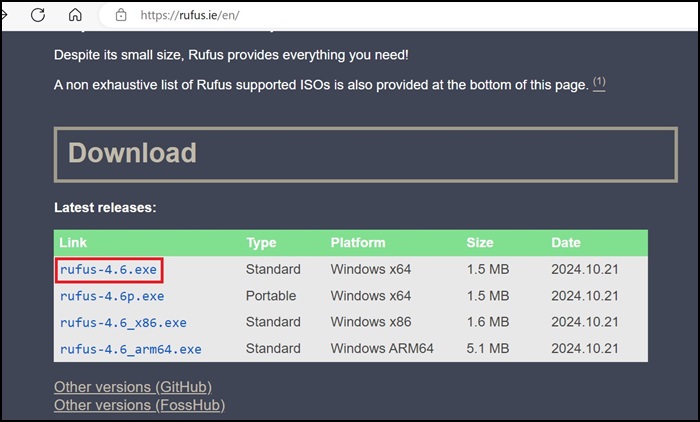This screenshot has width=700, height=422.
Task: Click the rufus.ie address bar URL
Action: click(188, 15)
